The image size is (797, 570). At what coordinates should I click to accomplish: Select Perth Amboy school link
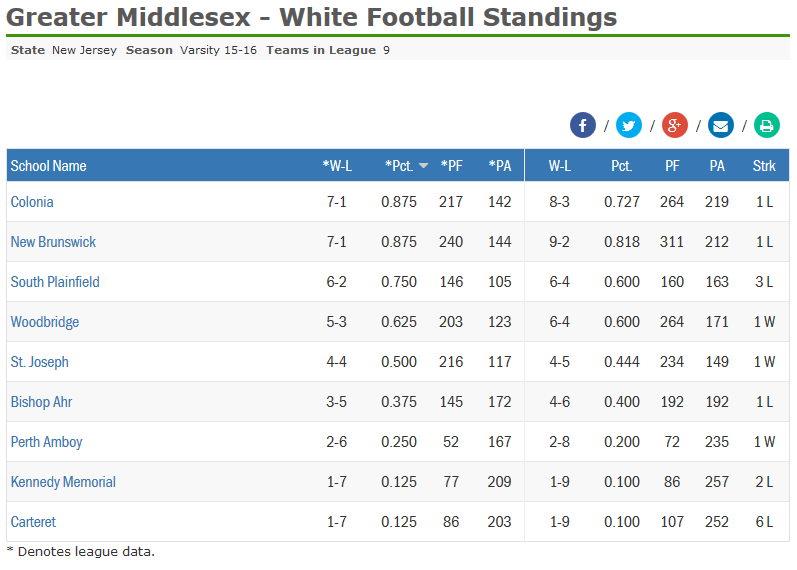pos(46,442)
